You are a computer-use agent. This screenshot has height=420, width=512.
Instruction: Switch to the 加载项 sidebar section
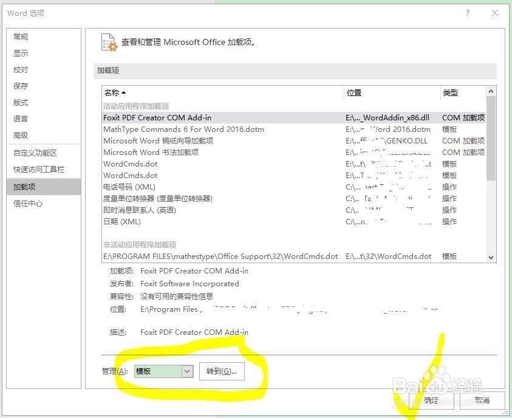[x=26, y=186]
